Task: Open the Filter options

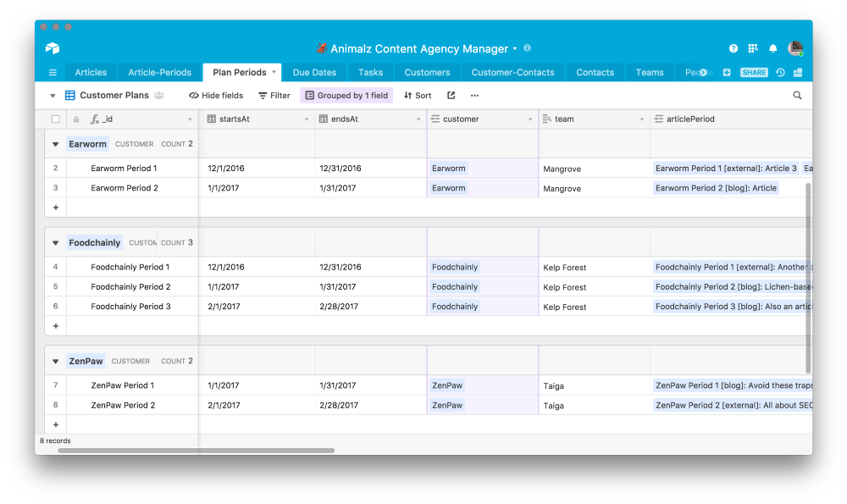Action: pos(274,96)
